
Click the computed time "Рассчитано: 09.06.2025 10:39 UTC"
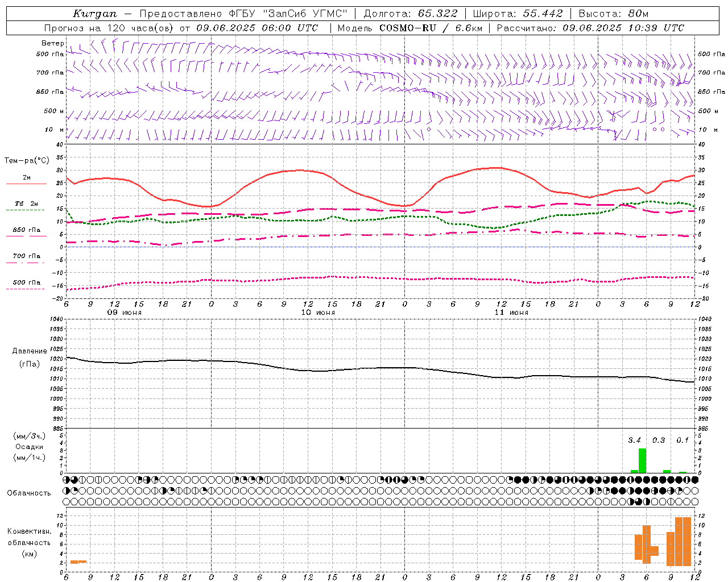click(x=590, y=28)
